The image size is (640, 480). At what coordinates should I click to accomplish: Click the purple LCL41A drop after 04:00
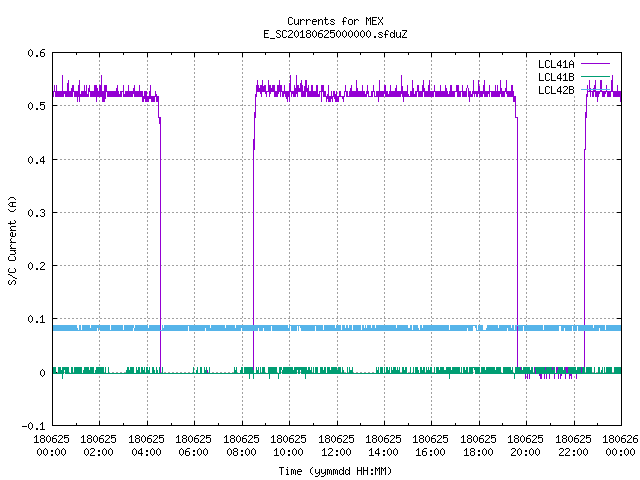[x=160, y=245]
